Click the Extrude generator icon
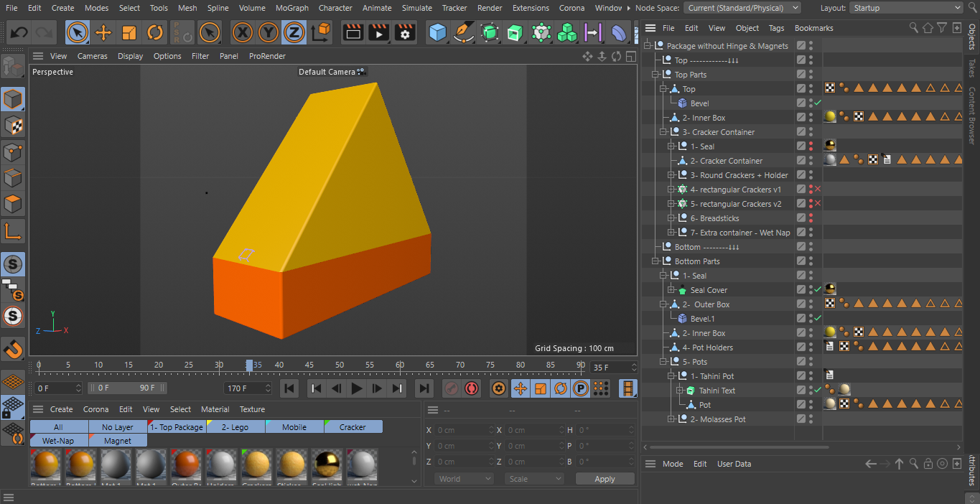Viewport: 980px width, 504px height. pos(515,32)
